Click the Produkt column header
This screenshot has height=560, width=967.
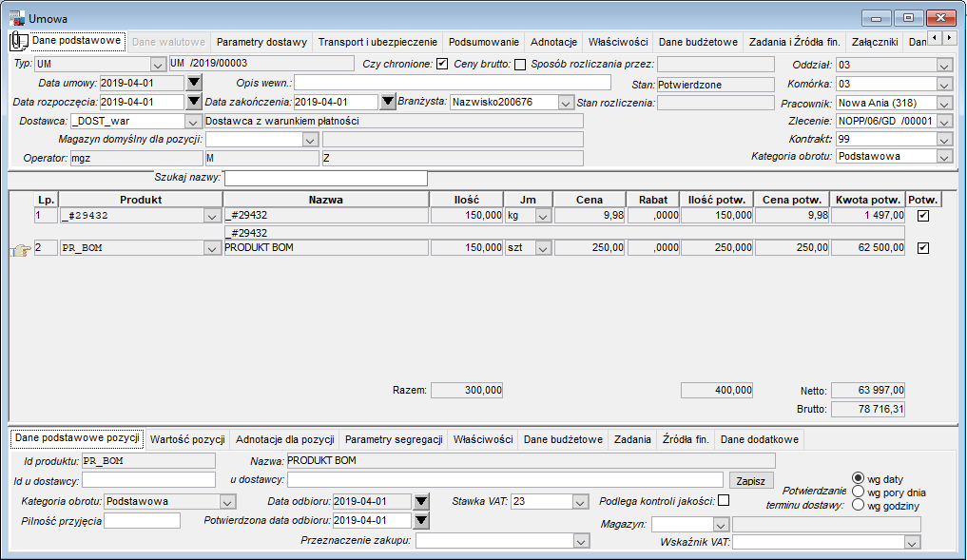[141, 200]
